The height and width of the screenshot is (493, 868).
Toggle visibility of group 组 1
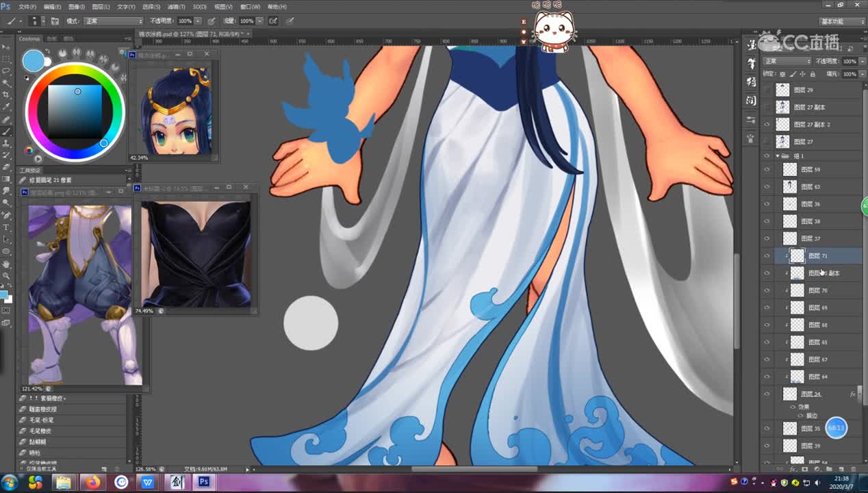(x=767, y=156)
